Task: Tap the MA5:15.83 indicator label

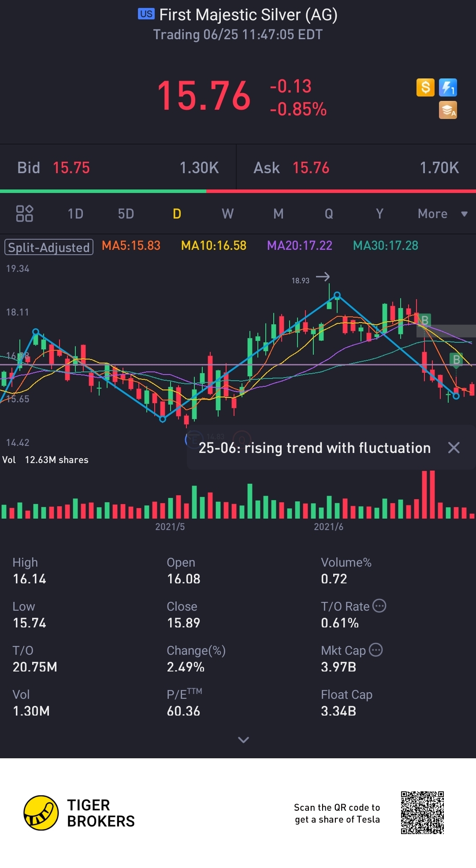Action: pyautogui.click(x=131, y=245)
